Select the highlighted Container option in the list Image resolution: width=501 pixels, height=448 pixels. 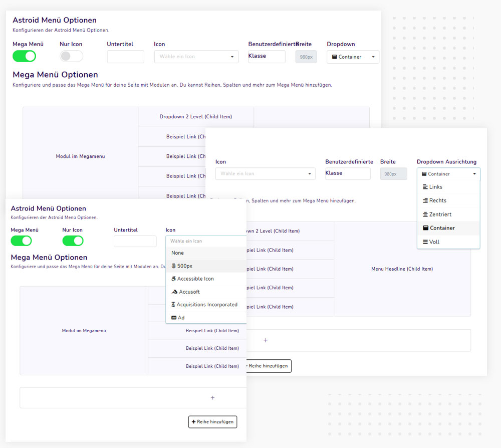[x=442, y=228]
